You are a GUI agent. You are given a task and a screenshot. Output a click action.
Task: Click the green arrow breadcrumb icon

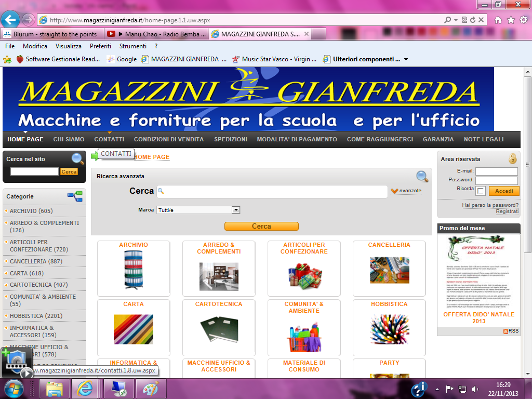(x=95, y=156)
